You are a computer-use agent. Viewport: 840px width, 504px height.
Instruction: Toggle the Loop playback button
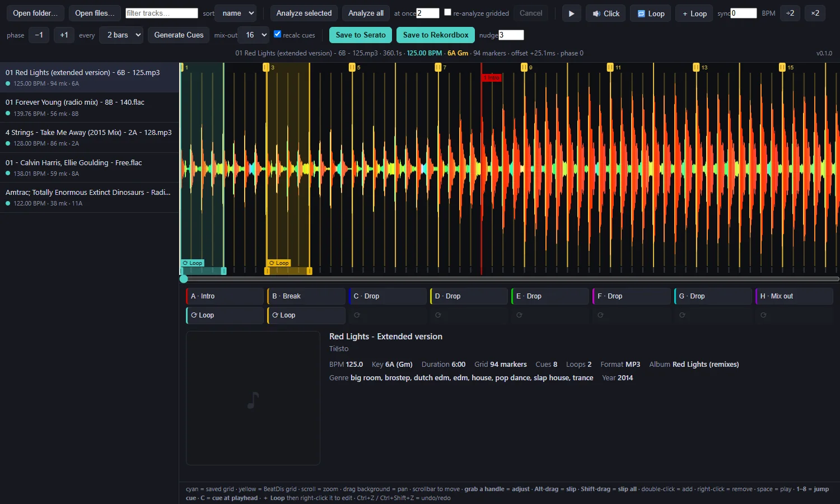pos(651,13)
